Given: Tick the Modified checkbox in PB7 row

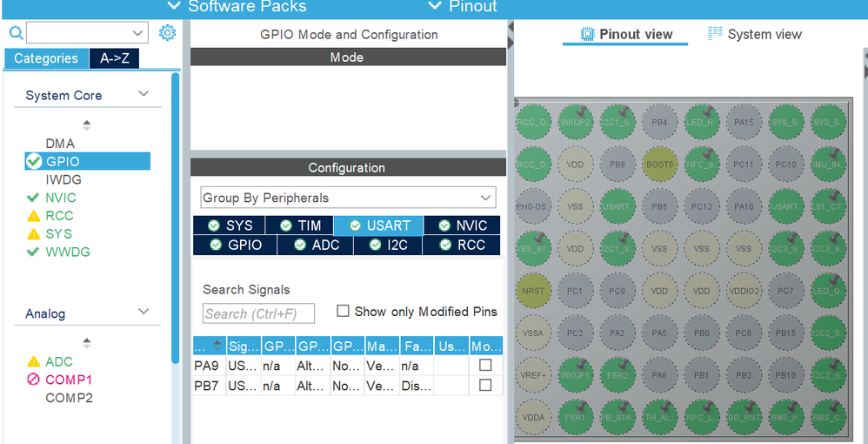Looking at the screenshot, I should (485, 385).
